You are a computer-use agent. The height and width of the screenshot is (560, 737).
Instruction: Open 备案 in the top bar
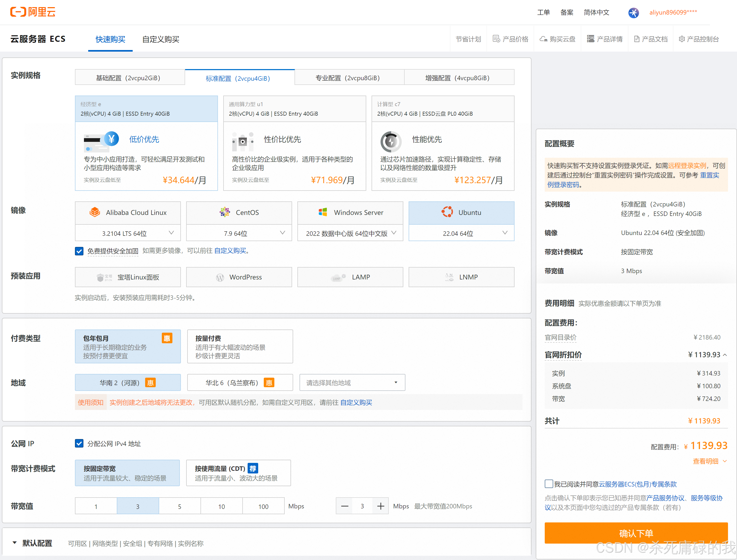click(567, 13)
